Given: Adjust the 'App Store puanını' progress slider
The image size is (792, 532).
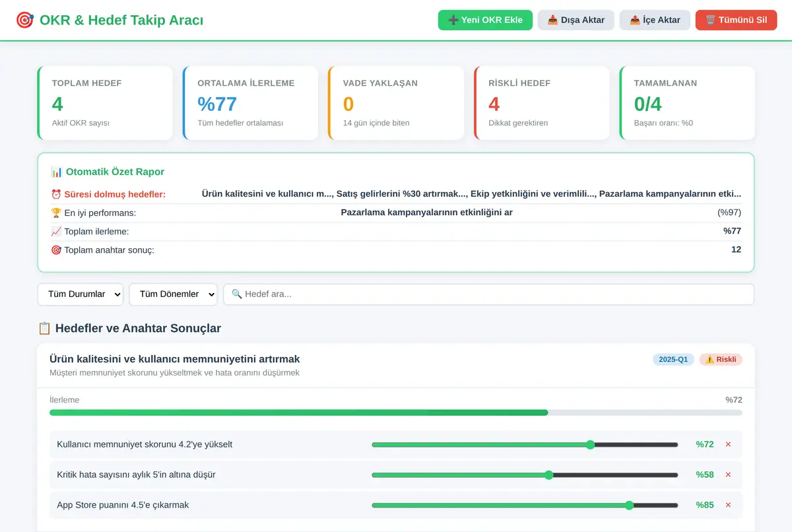Looking at the screenshot, I should (x=525, y=505).
